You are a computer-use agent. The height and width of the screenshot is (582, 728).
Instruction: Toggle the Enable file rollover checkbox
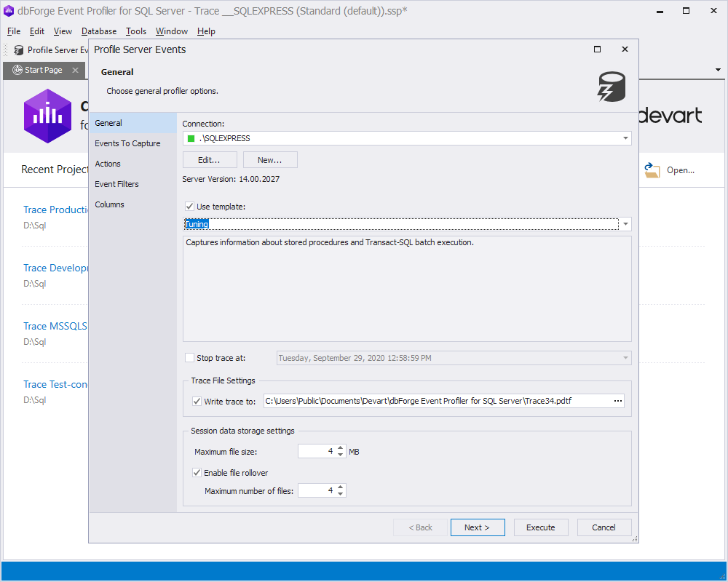coord(197,473)
